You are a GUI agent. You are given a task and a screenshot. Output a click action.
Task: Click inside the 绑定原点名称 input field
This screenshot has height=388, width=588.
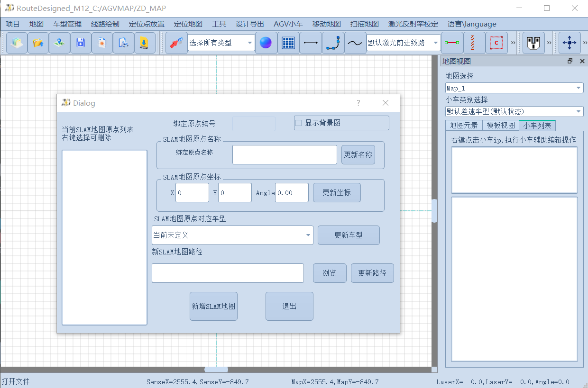coord(284,154)
